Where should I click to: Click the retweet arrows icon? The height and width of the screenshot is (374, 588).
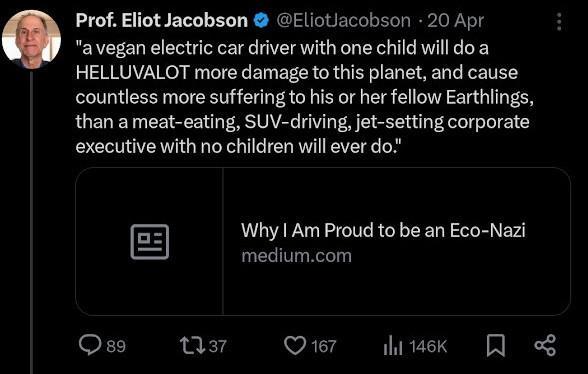tap(192, 345)
